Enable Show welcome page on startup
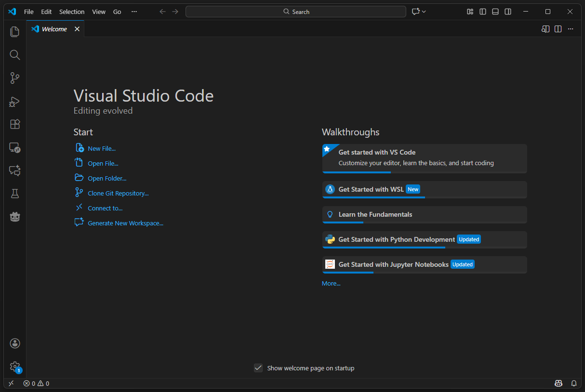This screenshot has height=392, width=585. (x=258, y=367)
